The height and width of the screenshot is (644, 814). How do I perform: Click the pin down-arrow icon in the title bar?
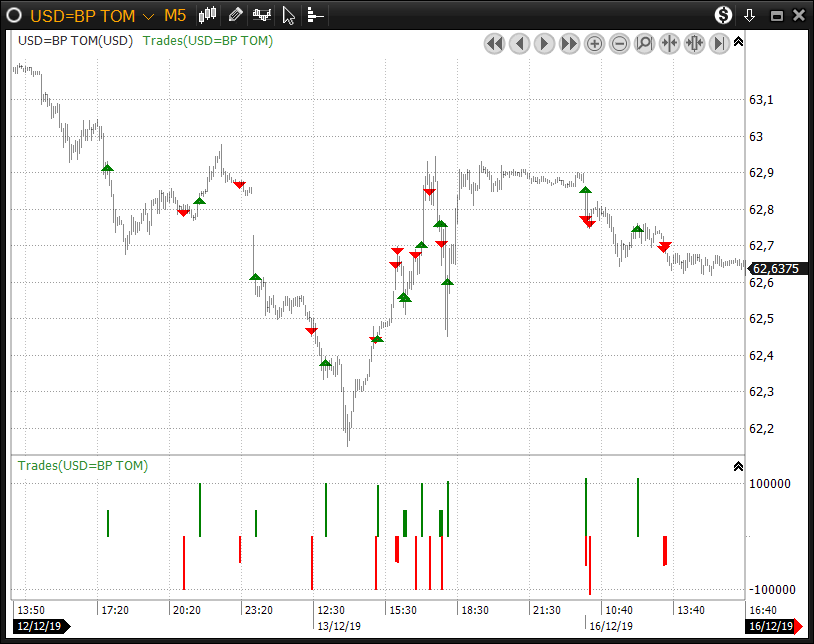pos(750,16)
